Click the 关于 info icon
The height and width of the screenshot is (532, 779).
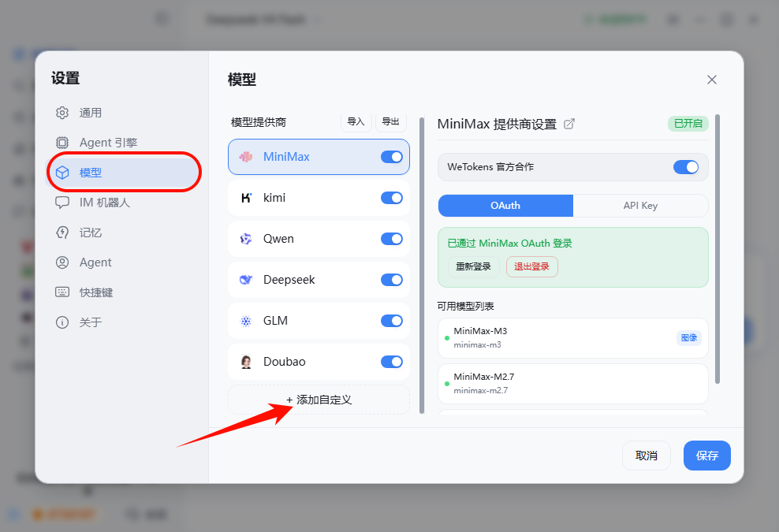62,322
